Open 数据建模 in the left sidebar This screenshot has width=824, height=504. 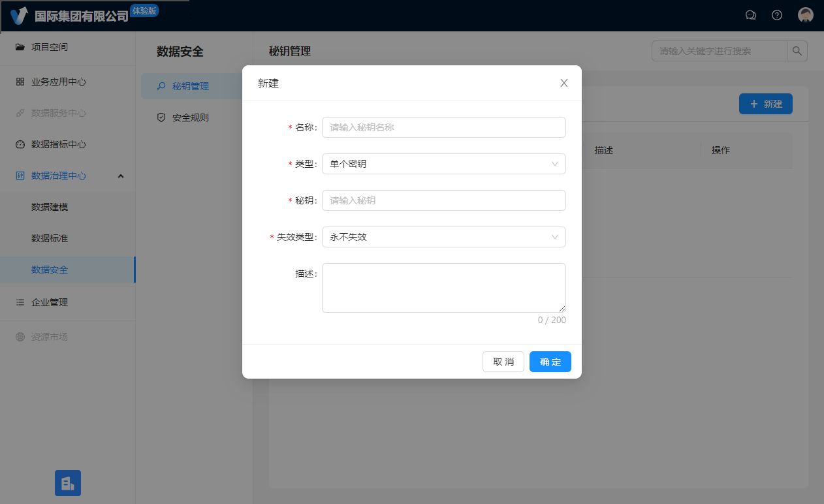point(50,207)
